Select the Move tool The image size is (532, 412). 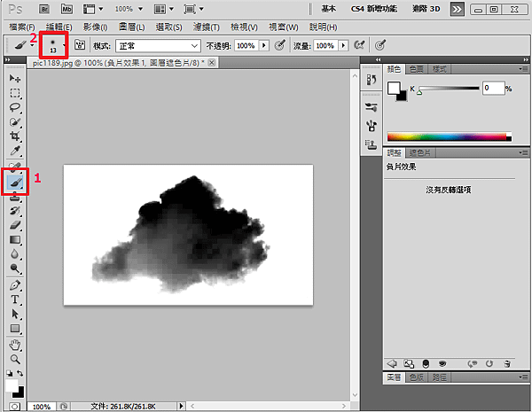point(15,79)
